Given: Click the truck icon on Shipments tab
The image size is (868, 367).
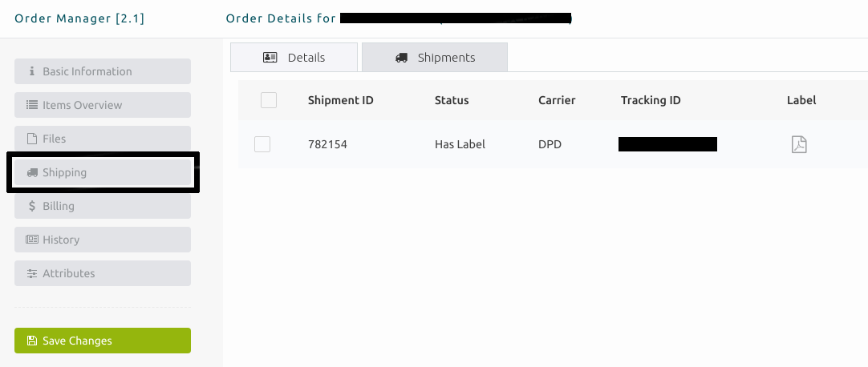Looking at the screenshot, I should point(401,58).
